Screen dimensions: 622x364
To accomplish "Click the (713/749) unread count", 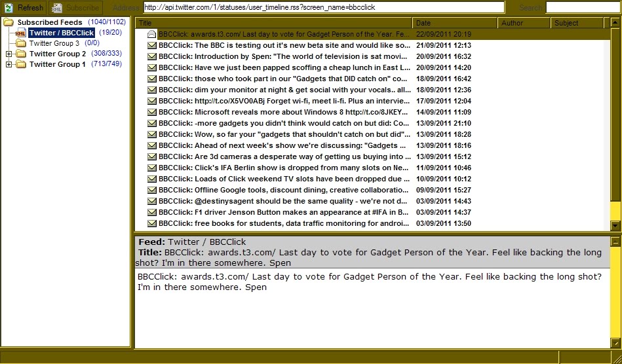I will coord(107,64).
